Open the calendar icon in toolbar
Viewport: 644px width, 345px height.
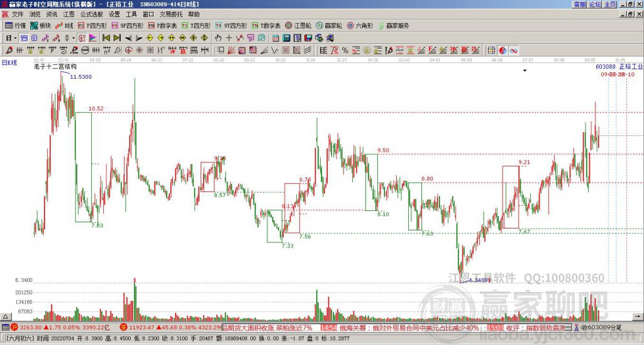(275, 38)
